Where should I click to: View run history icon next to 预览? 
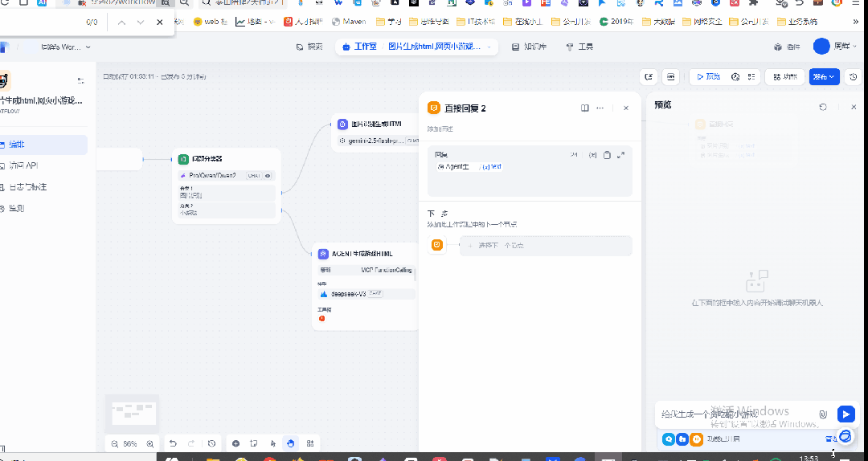tap(735, 77)
